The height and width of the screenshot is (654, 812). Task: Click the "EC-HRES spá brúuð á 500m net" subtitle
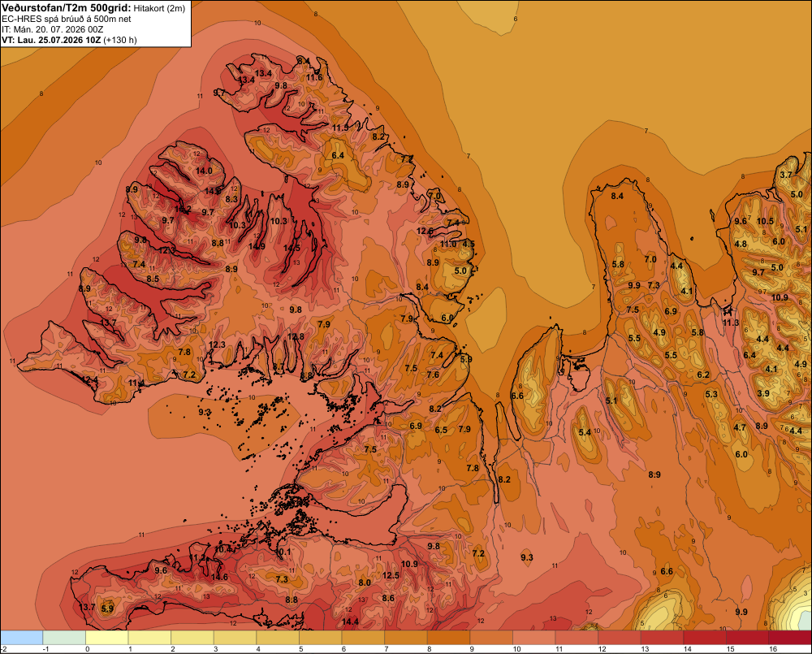[67, 19]
